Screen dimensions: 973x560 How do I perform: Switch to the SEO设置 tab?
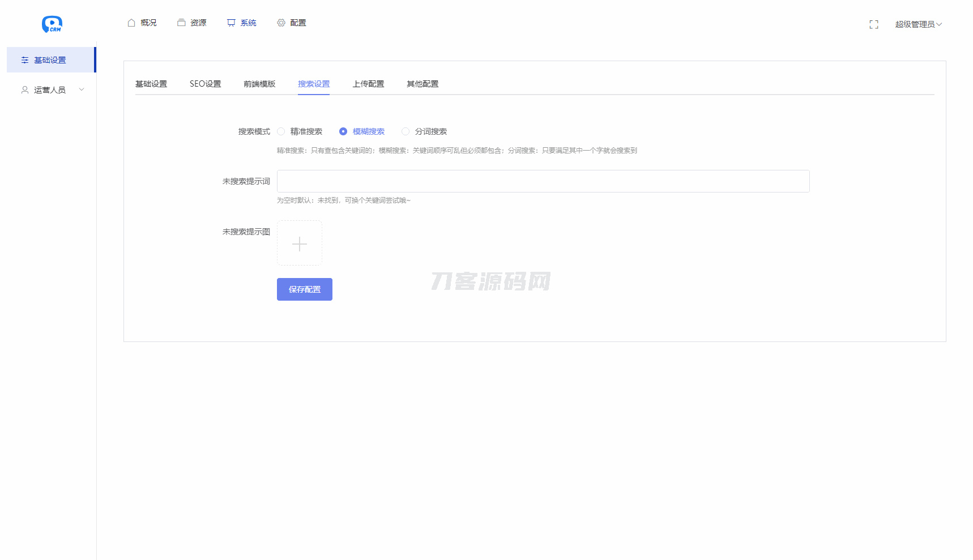pyautogui.click(x=205, y=84)
